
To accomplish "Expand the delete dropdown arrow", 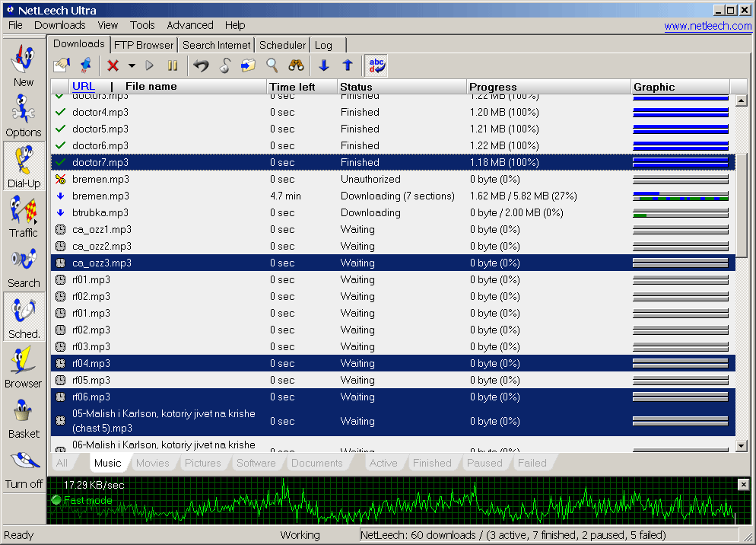I will coord(132,65).
